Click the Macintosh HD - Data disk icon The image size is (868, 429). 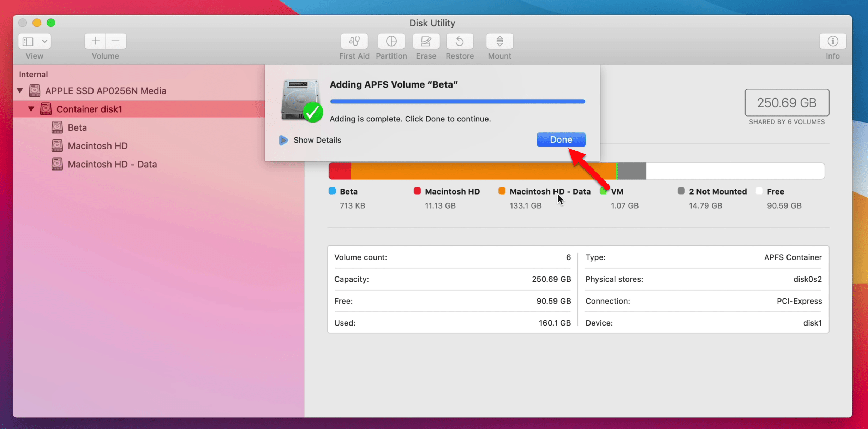tap(57, 164)
